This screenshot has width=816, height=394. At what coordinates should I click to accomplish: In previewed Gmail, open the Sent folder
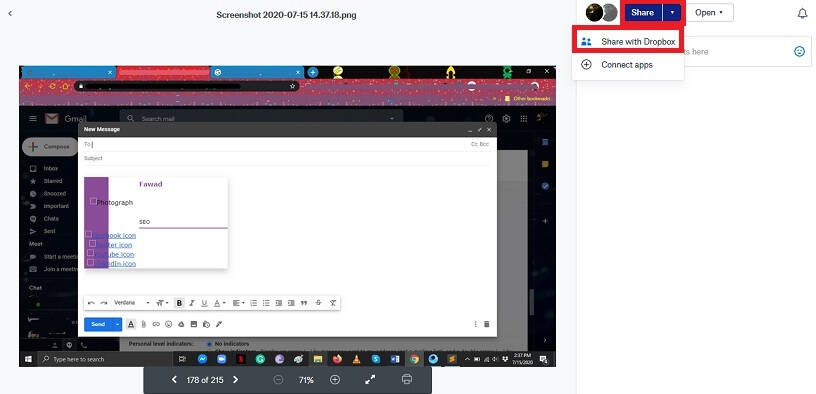point(50,231)
